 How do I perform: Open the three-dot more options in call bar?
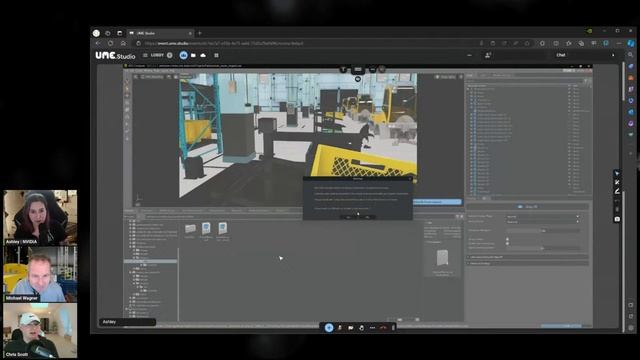click(372, 327)
